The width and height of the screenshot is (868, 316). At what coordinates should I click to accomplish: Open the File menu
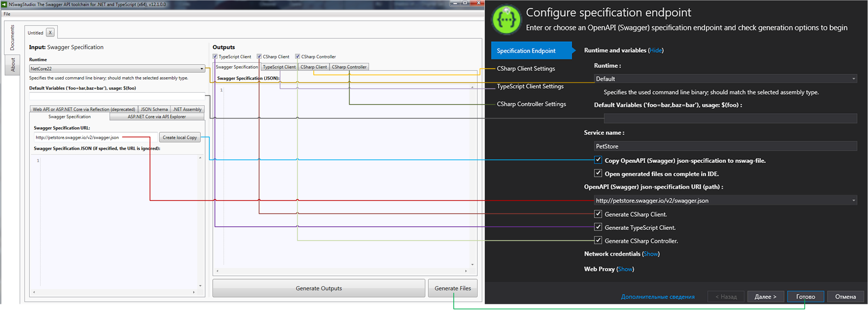pos(7,14)
